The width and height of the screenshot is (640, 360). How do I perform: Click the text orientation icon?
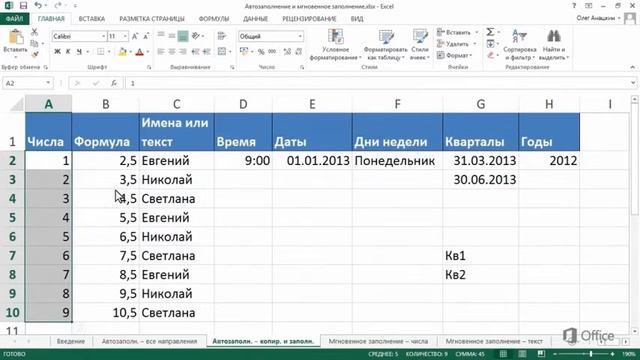196,36
